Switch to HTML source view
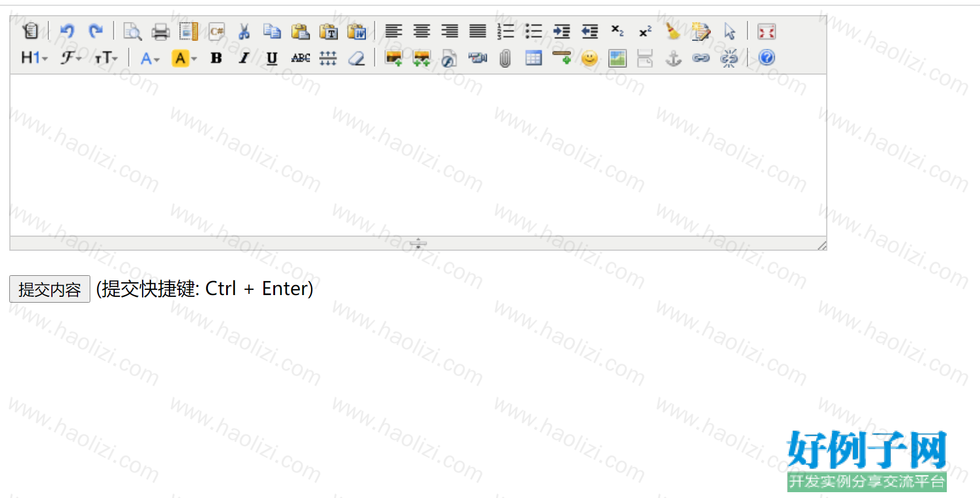The height and width of the screenshot is (498, 980). (x=30, y=31)
